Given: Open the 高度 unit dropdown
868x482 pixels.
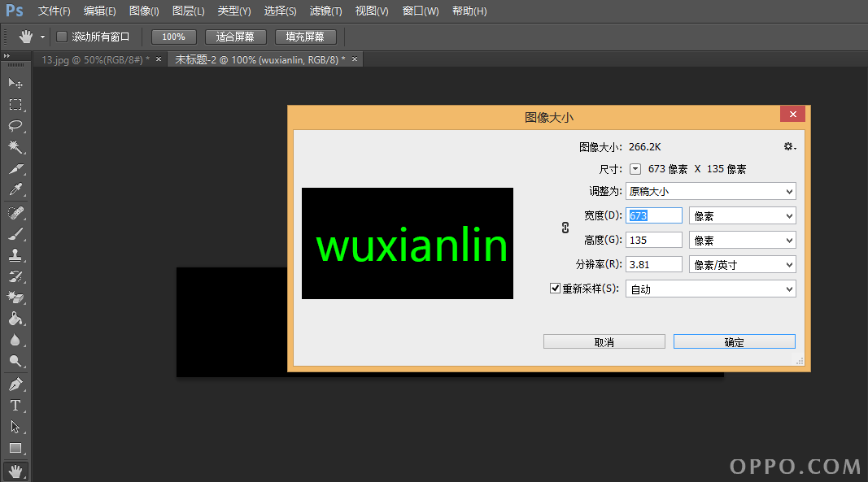Looking at the screenshot, I should pos(743,240).
